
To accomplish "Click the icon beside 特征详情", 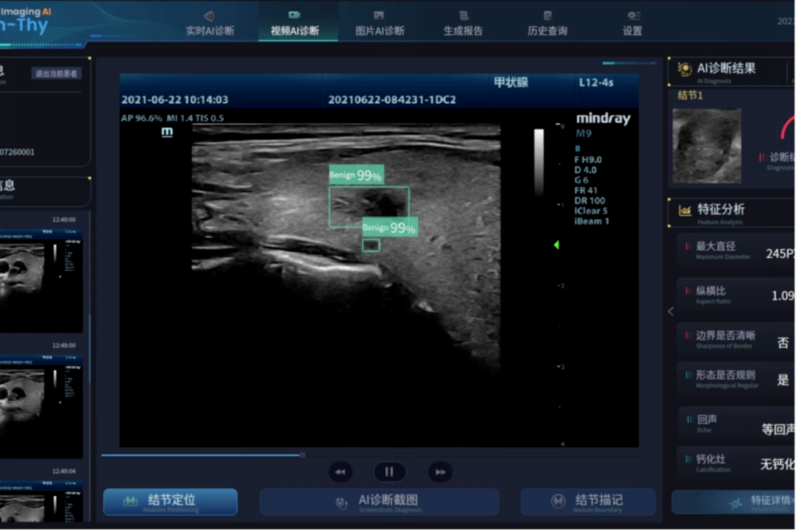I will tap(735, 503).
